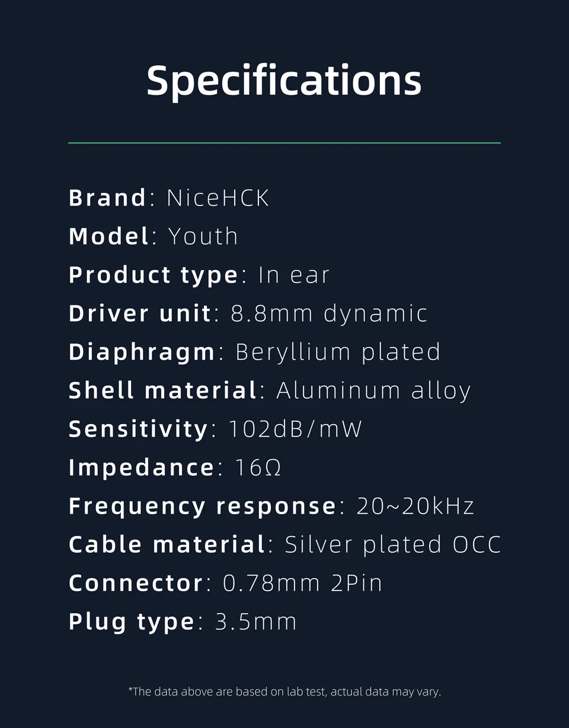Viewport: 569px width, 728px height.
Task: Click the Silver plated OCC value text
Action: pos(394,544)
